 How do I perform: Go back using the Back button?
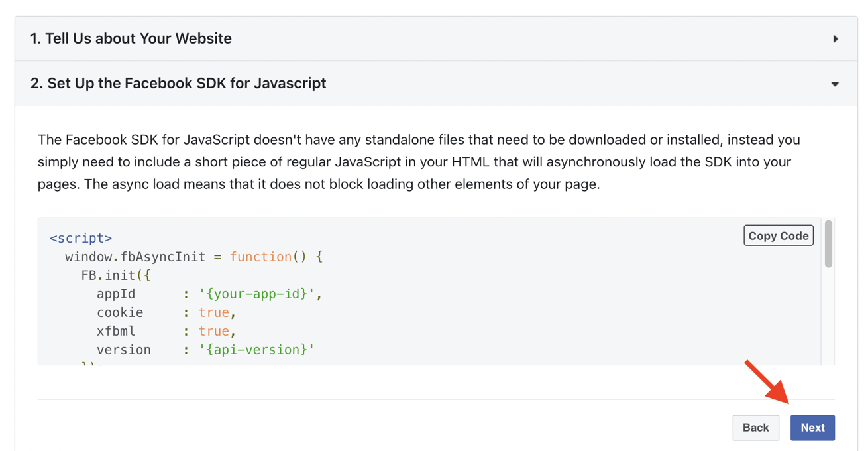[x=755, y=428]
